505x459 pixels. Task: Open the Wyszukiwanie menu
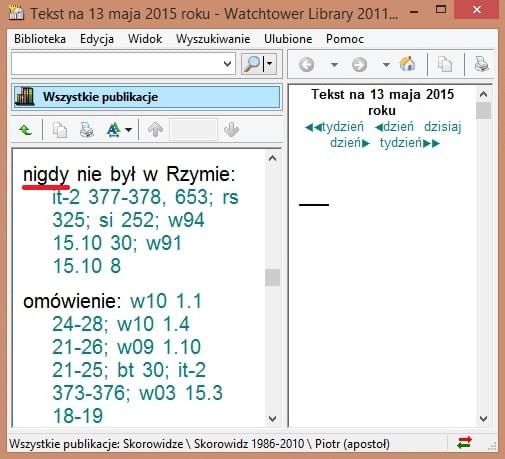click(x=213, y=39)
